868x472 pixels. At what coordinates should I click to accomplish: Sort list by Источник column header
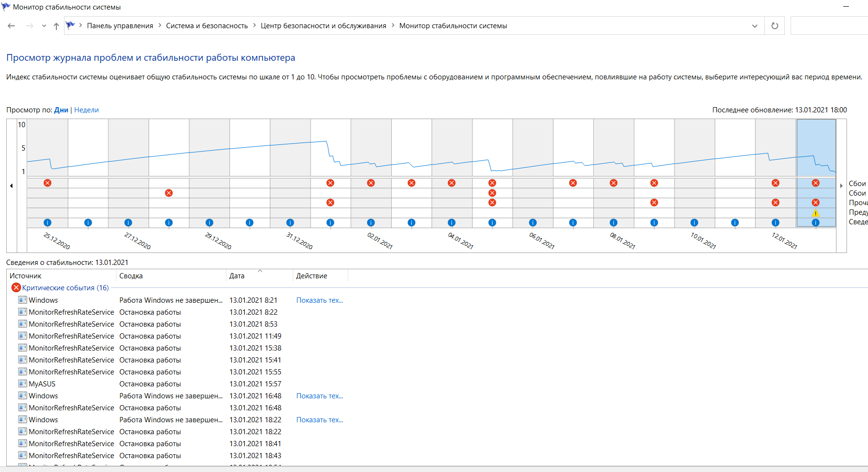(61, 276)
